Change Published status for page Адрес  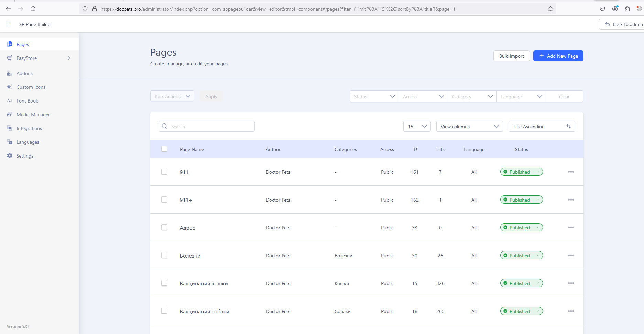pyautogui.click(x=522, y=227)
